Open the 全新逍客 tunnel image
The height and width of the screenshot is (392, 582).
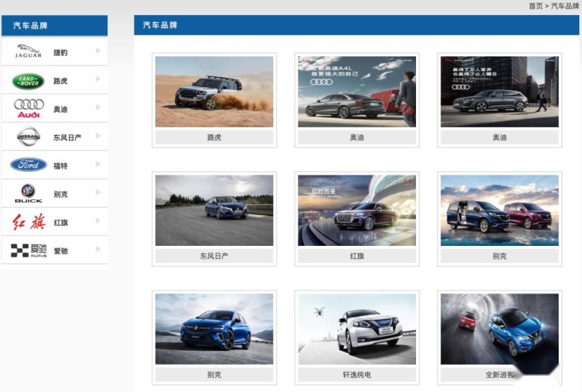(499, 329)
